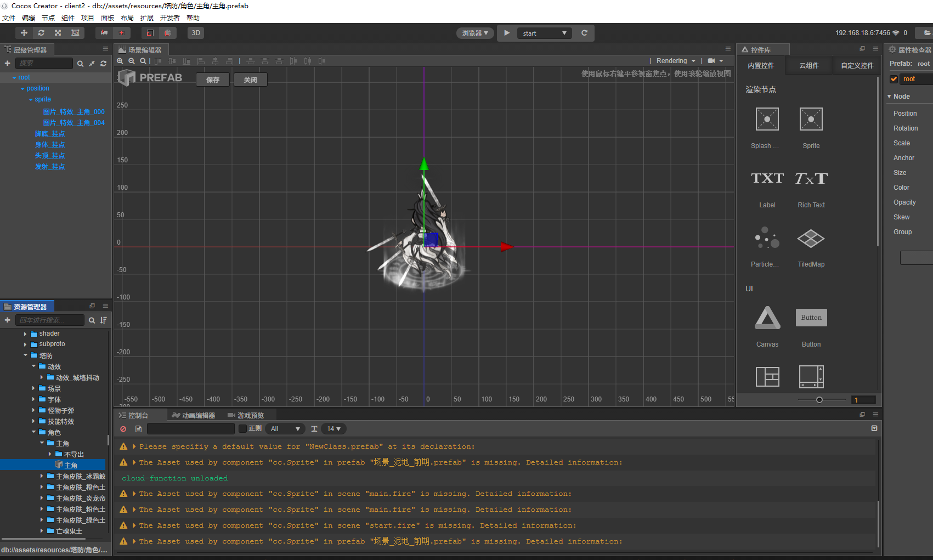Select the rotate transform tool

[41, 33]
